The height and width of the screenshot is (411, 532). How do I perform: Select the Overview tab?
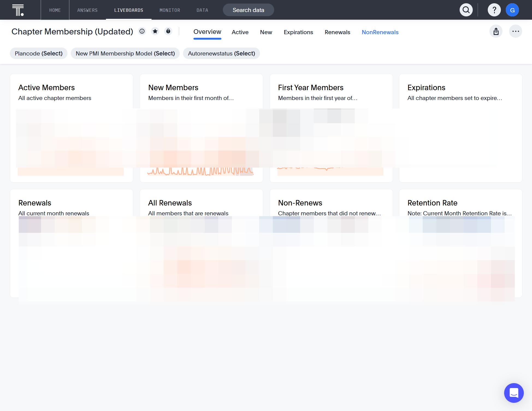[x=207, y=32]
